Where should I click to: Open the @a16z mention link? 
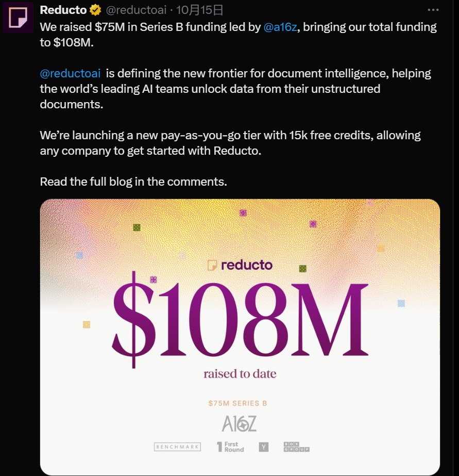[x=280, y=27]
